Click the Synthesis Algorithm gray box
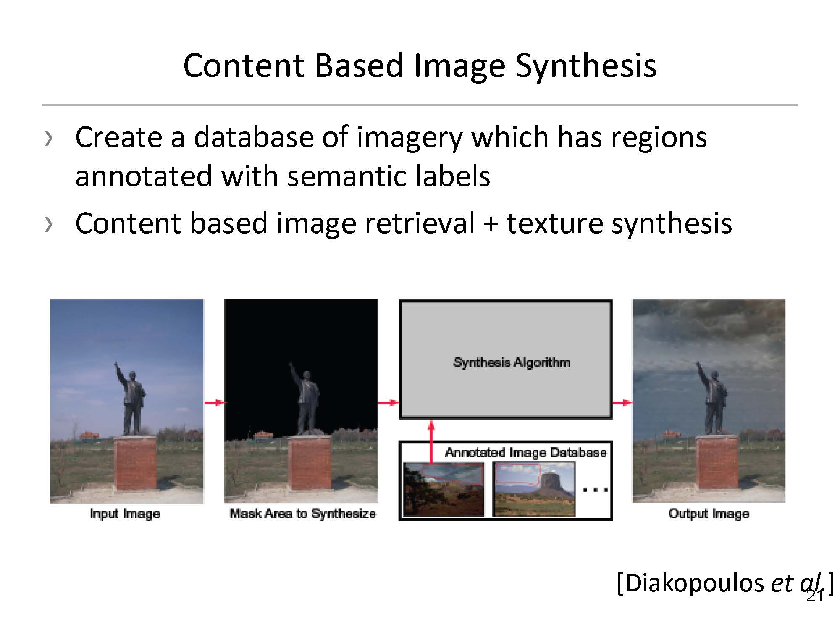The height and width of the screenshot is (630, 840). point(506,359)
